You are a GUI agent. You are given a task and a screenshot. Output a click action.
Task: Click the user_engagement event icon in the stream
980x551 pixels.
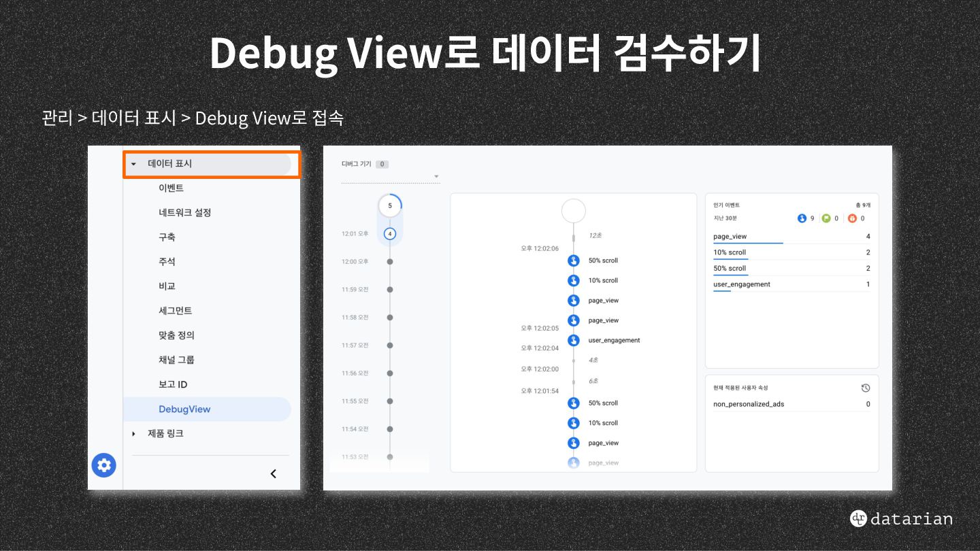point(573,340)
